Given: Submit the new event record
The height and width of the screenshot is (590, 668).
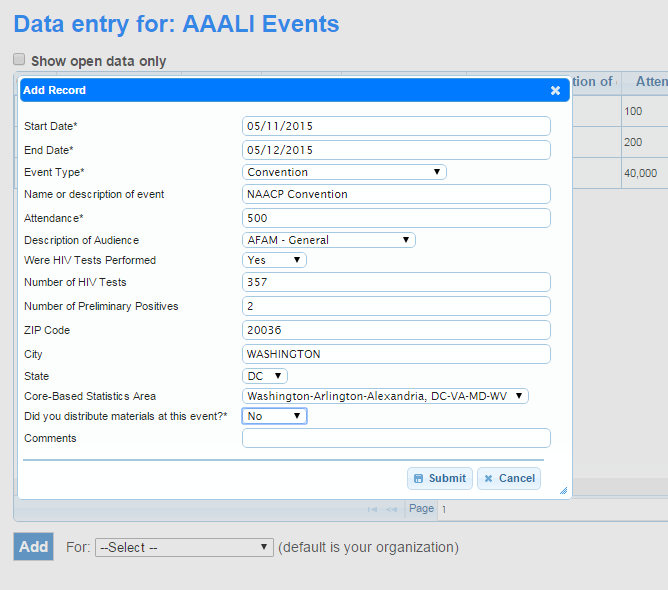Looking at the screenshot, I should tap(440, 478).
